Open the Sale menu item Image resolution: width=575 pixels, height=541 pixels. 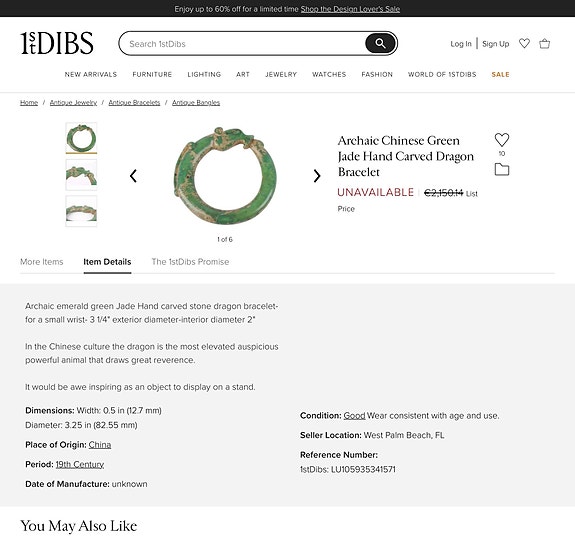click(x=501, y=74)
